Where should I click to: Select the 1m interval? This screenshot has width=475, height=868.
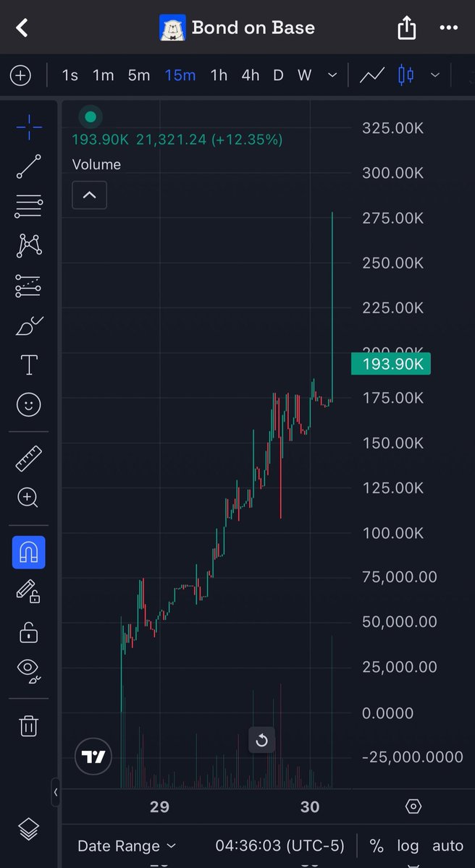coord(104,75)
